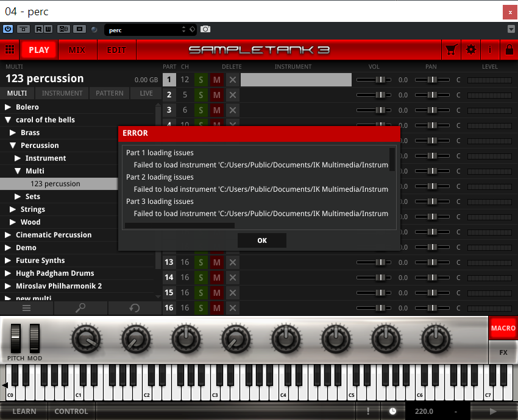Open the MACRO panel
Screen dimensions: 518x420
pyautogui.click(x=503, y=328)
